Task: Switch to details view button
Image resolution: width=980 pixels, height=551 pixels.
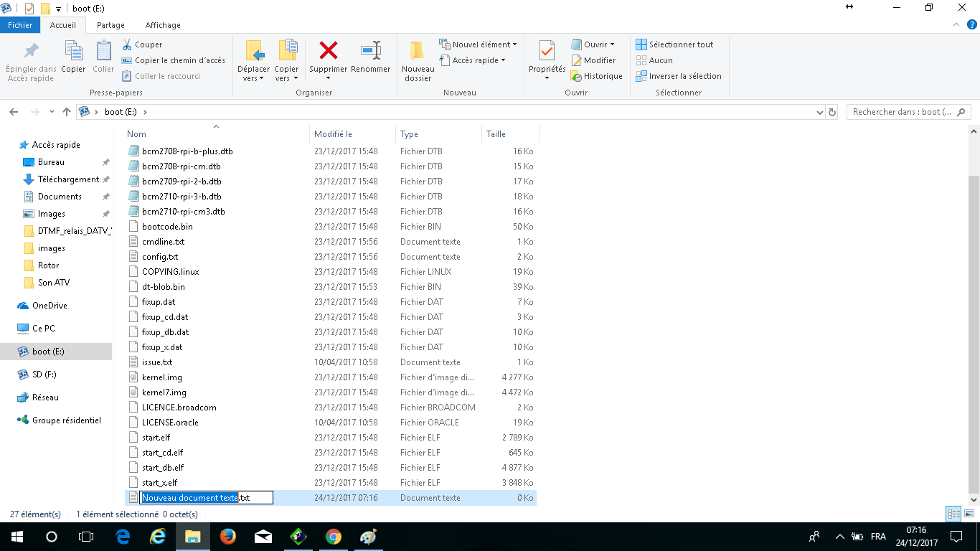Action: [953, 514]
